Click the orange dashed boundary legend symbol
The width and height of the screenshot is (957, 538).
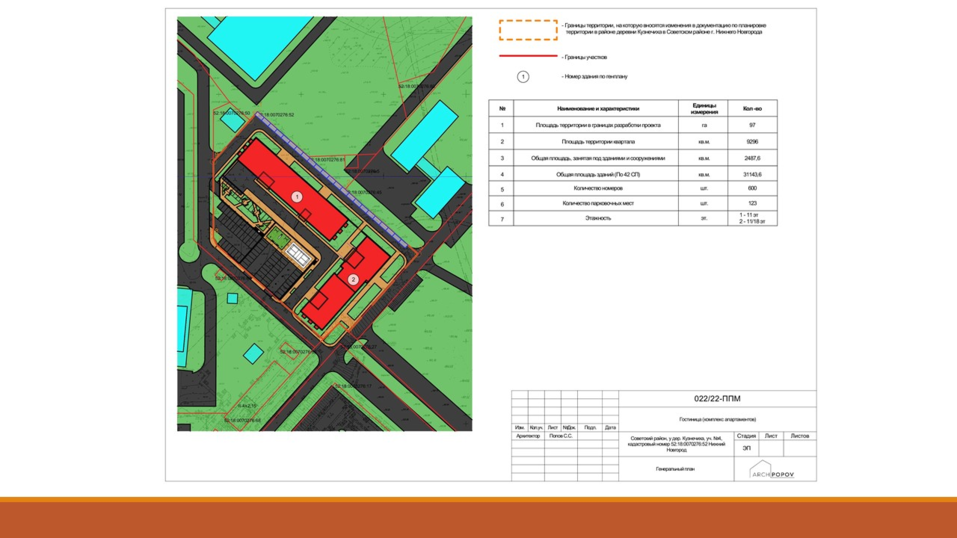(x=528, y=30)
